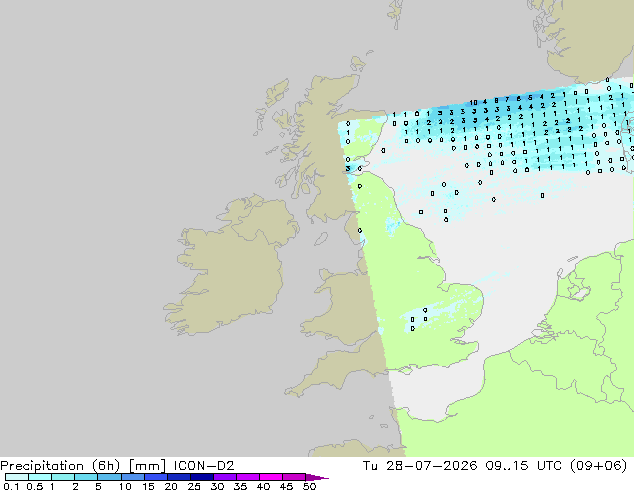This screenshot has height=490, width=634.
Task: Click the "20" legend label
Action: click(x=171, y=486)
